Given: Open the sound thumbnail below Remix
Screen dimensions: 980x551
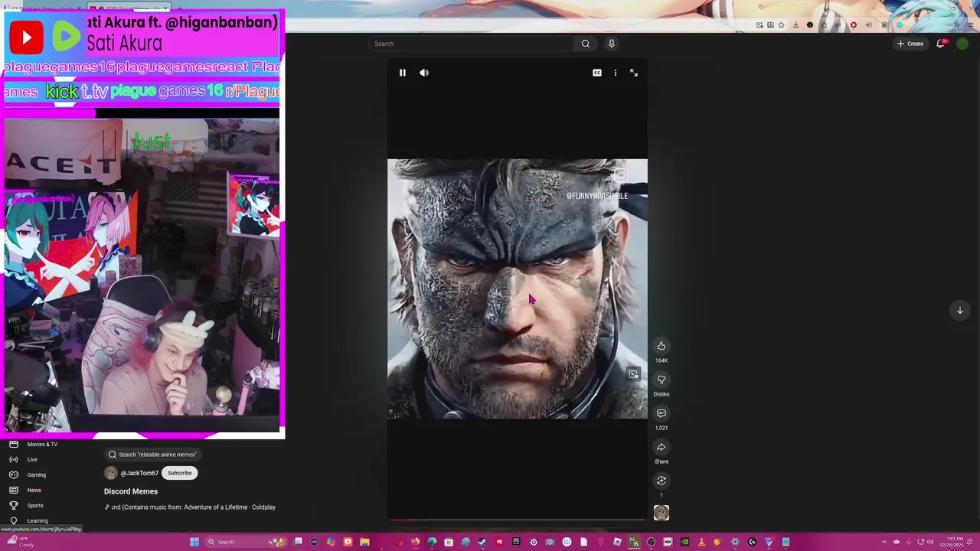Looking at the screenshot, I should click(661, 513).
